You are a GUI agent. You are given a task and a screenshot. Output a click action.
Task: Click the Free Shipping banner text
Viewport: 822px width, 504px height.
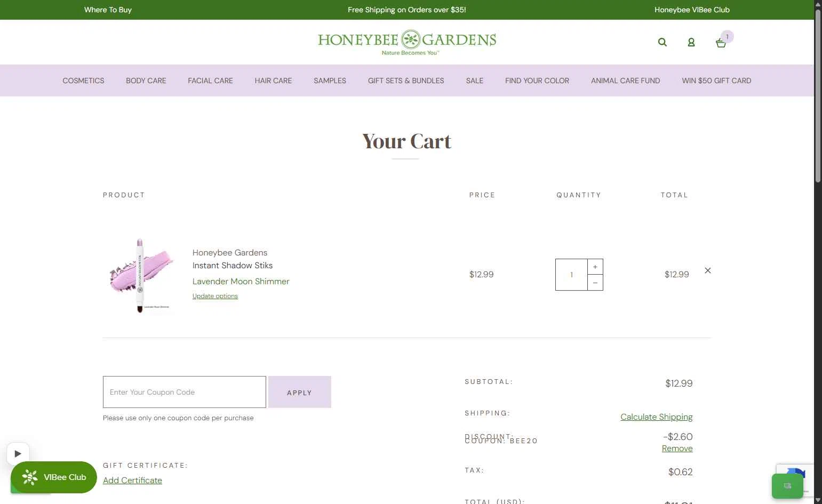coord(407,10)
